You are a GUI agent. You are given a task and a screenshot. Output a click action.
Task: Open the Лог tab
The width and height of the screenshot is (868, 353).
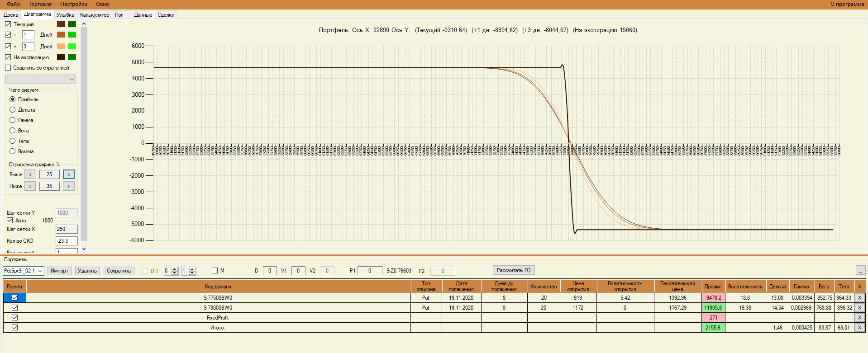(x=119, y=15)
